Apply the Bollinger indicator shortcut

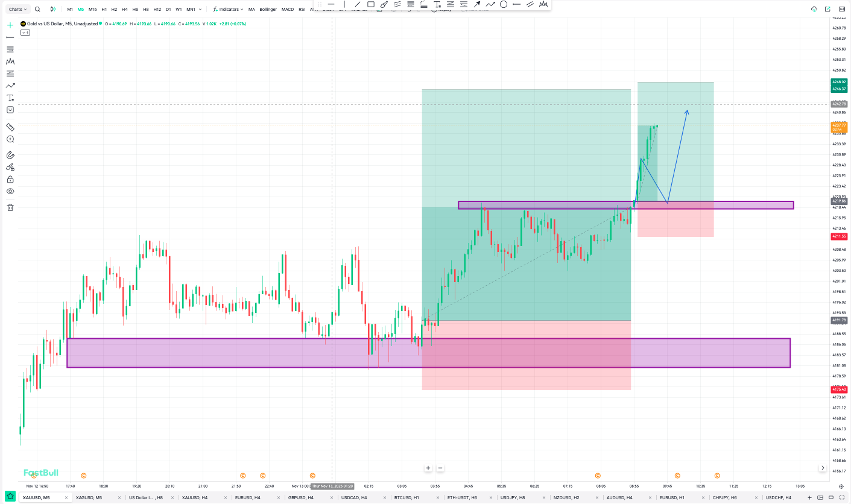click(x=268, y=9)
